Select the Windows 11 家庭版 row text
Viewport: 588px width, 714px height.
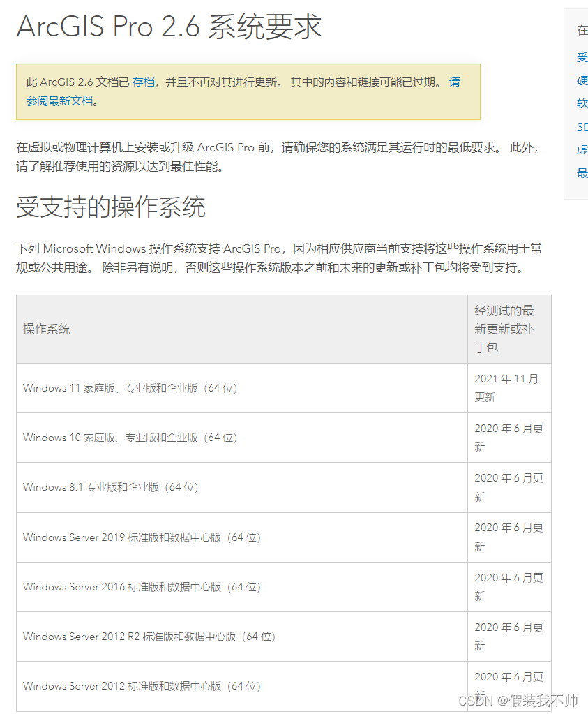tap(130, 388)
